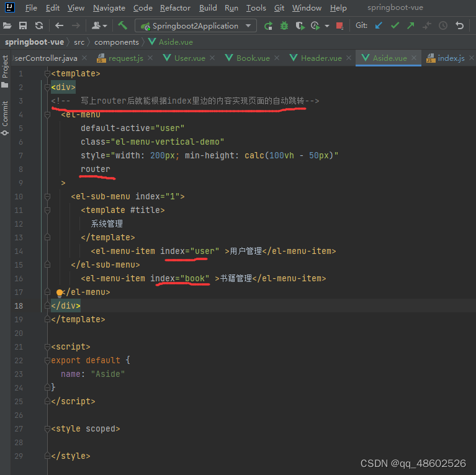
Task: Click springboot-vue in the breadcrumb
Action: coord(34,42)
